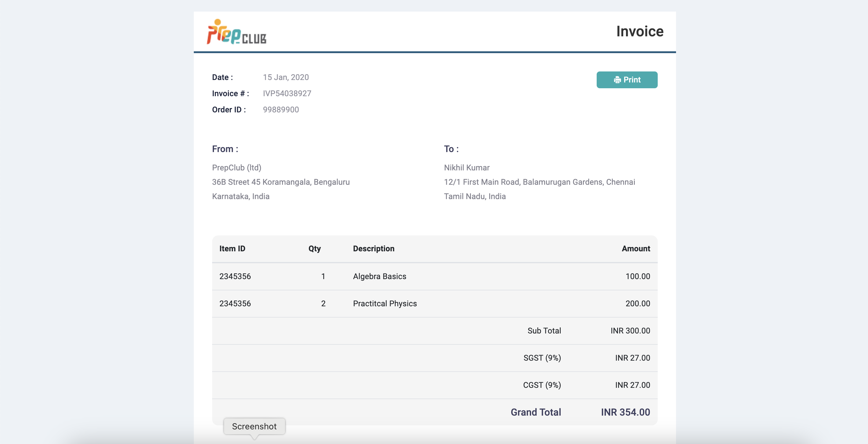This screenshot has height=444, width=868.
Task: Click amount 200.00
Action: point(638,304)
